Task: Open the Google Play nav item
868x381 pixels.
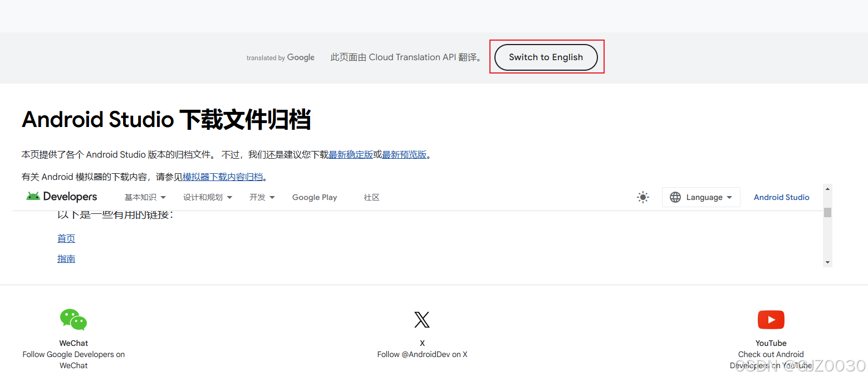Action: 315,197
